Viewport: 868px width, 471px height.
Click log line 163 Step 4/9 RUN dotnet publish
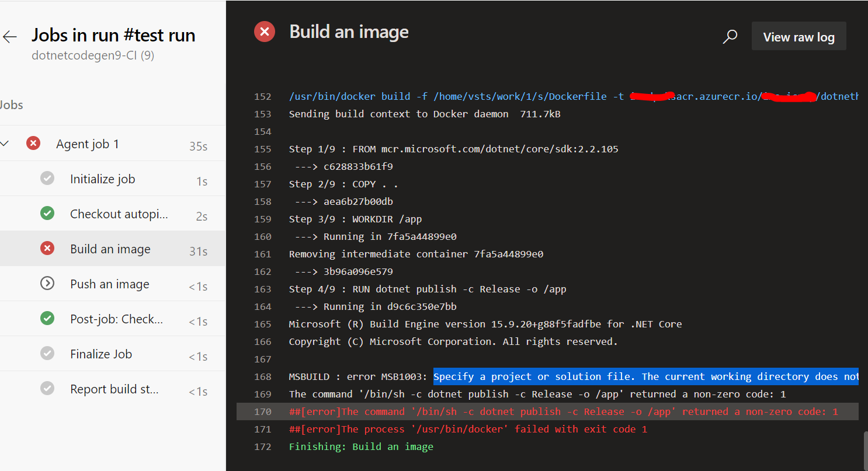[428, 289]
